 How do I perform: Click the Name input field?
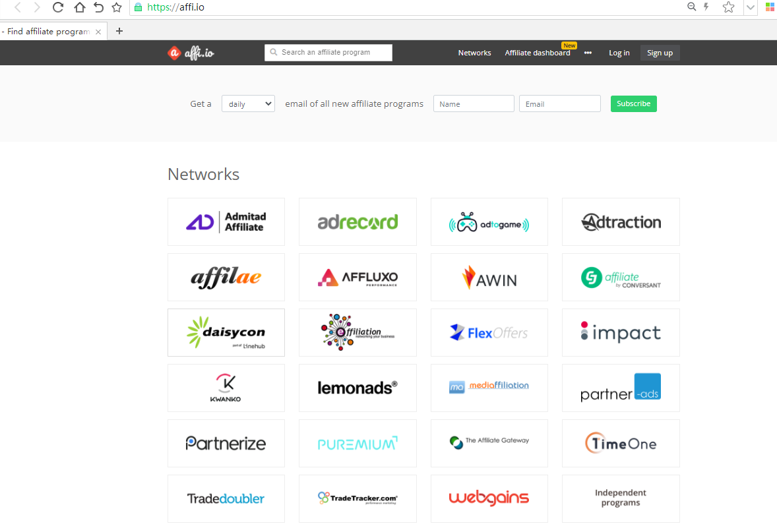tap(474, 103)
